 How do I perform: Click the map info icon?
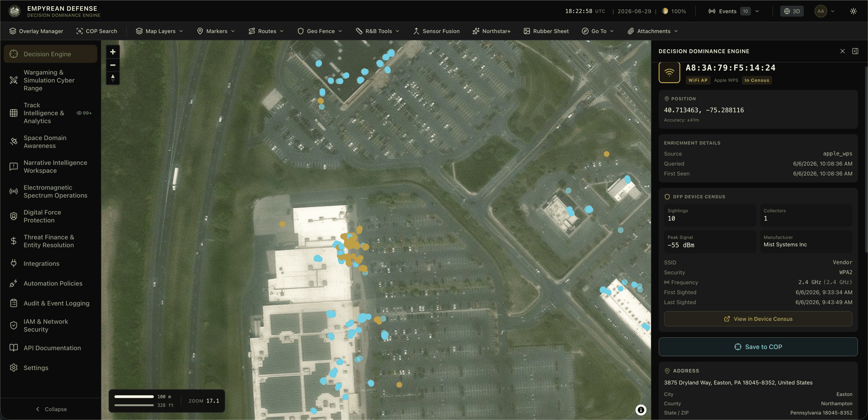[641, 410]
